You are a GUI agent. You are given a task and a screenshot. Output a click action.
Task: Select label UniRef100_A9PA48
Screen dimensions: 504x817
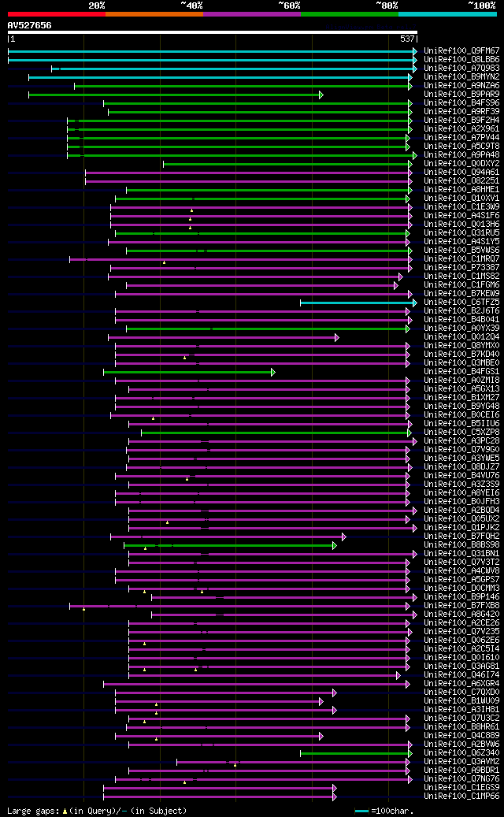click(461, 155)
